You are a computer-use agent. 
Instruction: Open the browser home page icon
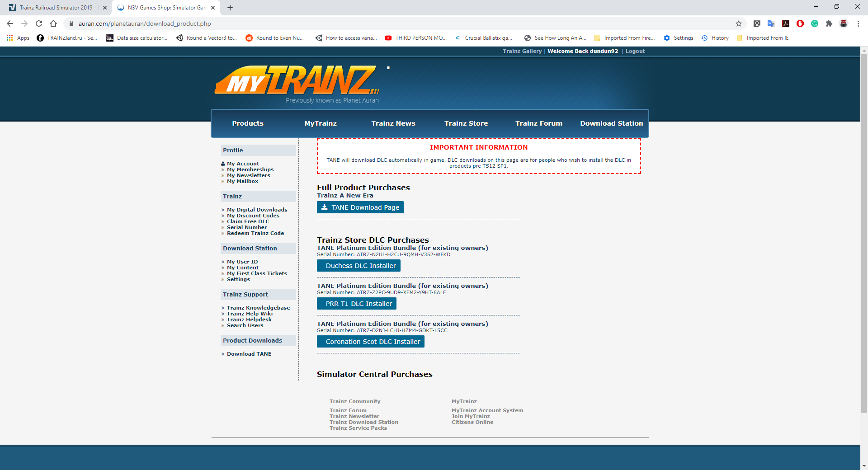click(x=53, y=23)
